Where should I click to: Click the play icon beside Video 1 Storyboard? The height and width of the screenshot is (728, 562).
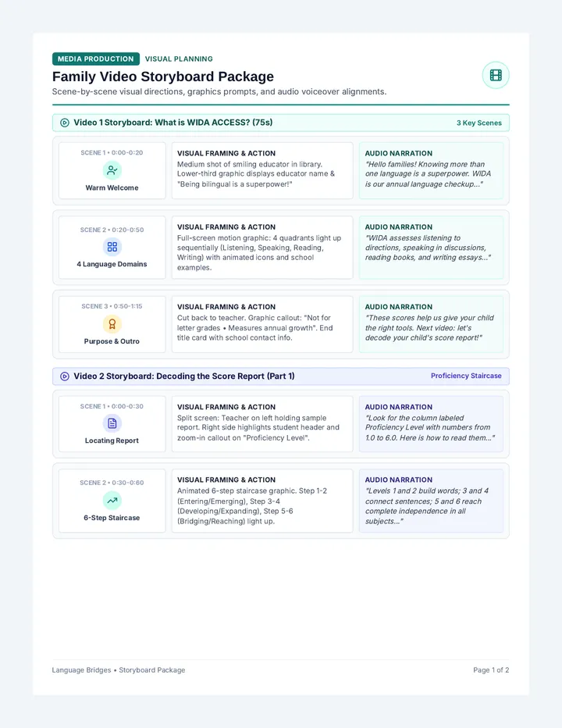coord(65,123)
